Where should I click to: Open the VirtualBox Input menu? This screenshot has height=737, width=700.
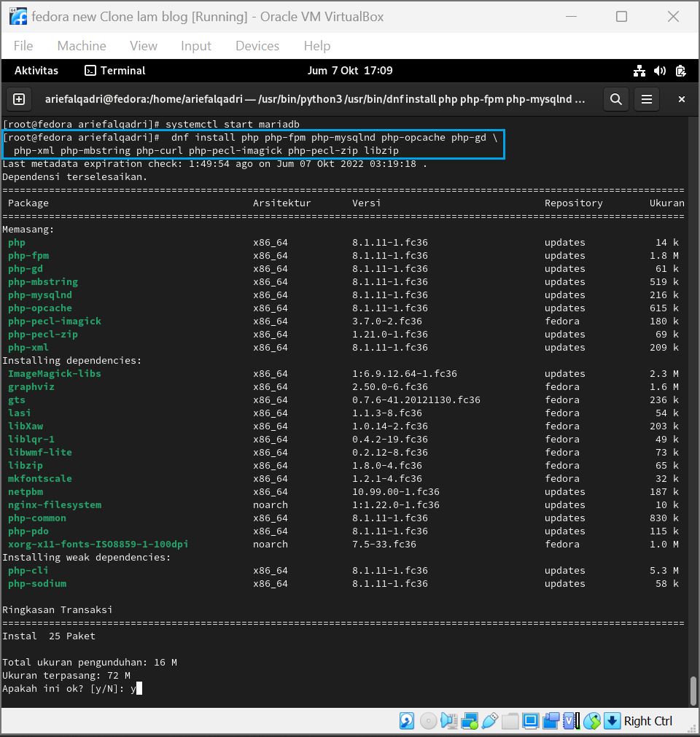click(196, 46)
